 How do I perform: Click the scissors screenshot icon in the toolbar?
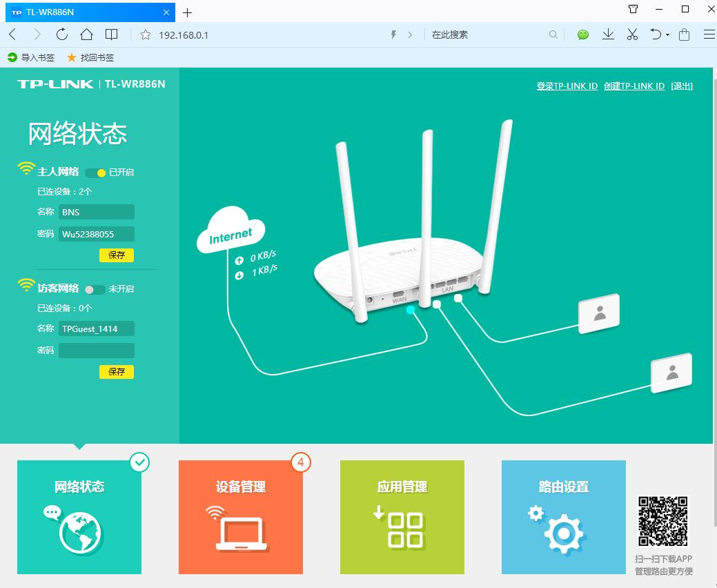(632, 34)
